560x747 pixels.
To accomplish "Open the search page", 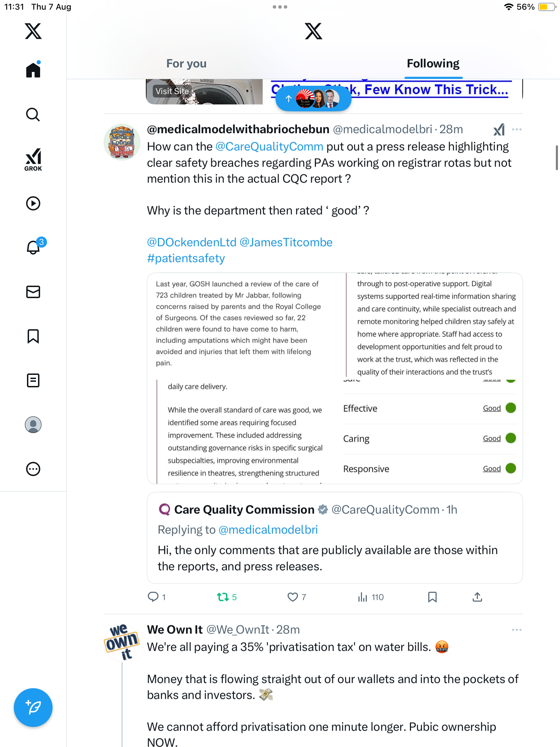I will [33, 114].
